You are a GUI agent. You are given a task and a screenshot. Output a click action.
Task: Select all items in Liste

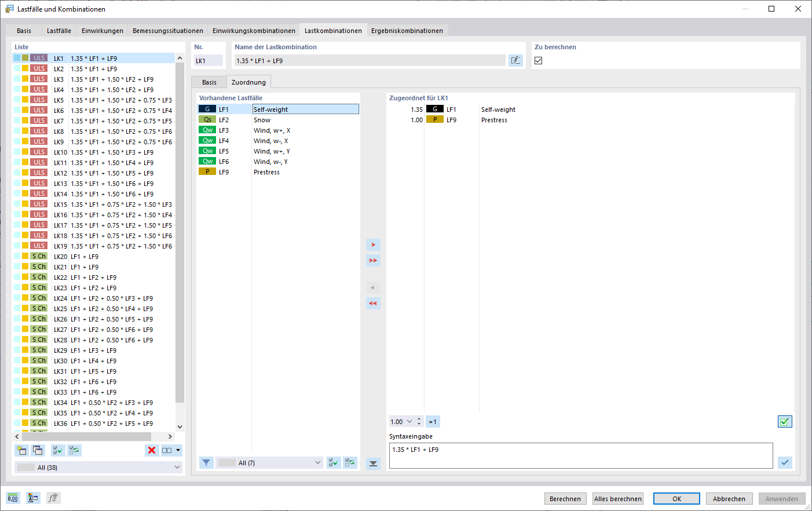[x=58, y=450]
